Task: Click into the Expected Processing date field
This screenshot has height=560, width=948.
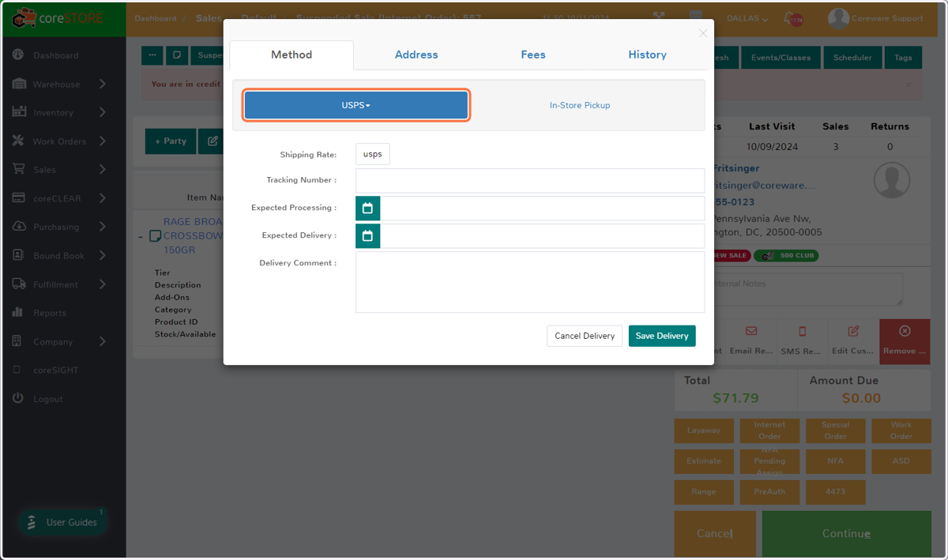Action: tap(542, 209)
